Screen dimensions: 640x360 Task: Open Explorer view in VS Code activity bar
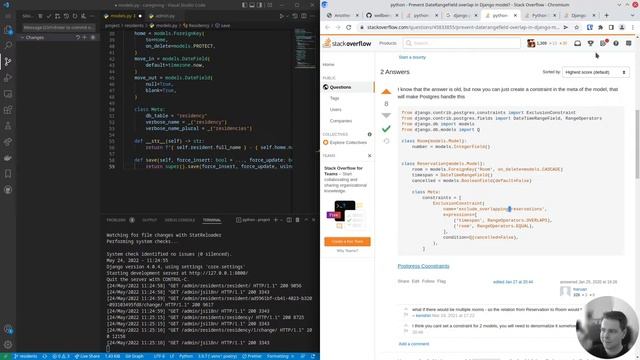(8, 29)
